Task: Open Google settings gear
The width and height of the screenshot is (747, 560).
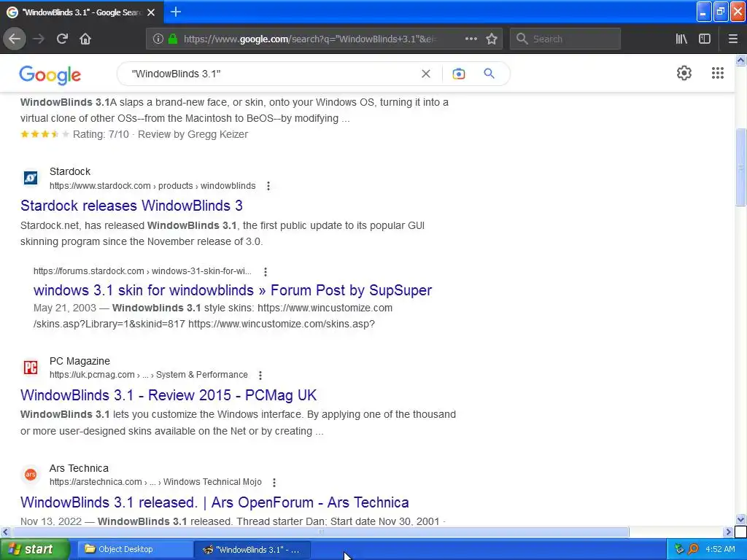Action: pyautogui.click(x=684, y=73)
